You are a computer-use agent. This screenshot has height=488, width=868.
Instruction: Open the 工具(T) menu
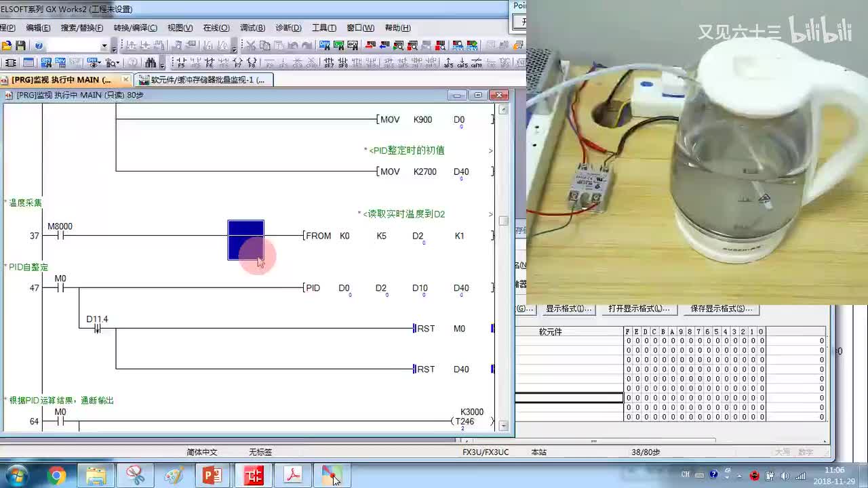[x=324, y=28]
